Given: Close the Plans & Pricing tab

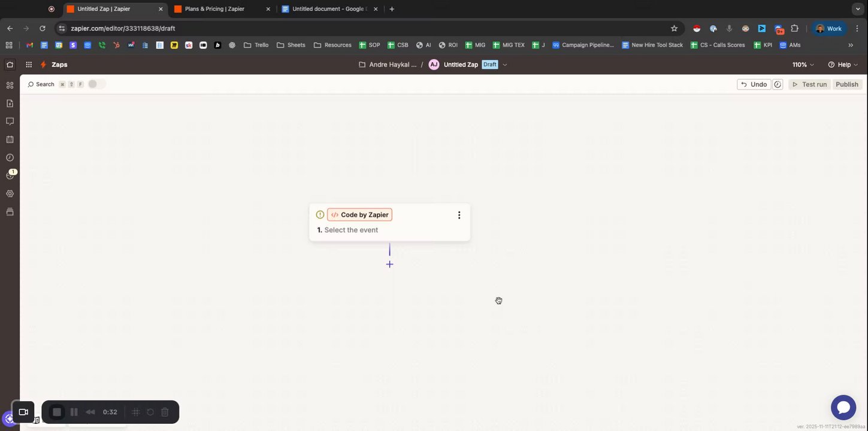Looking at the screenshot, I should [268, 9].
